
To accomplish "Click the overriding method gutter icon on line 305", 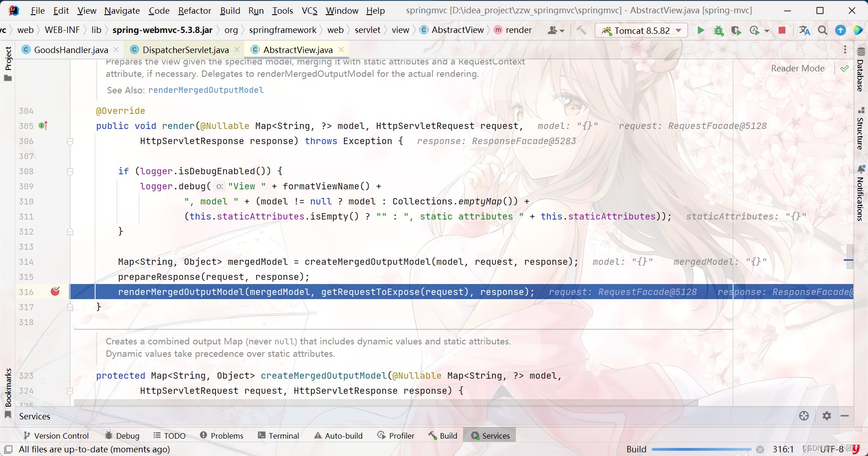I will tap(43, 125).
